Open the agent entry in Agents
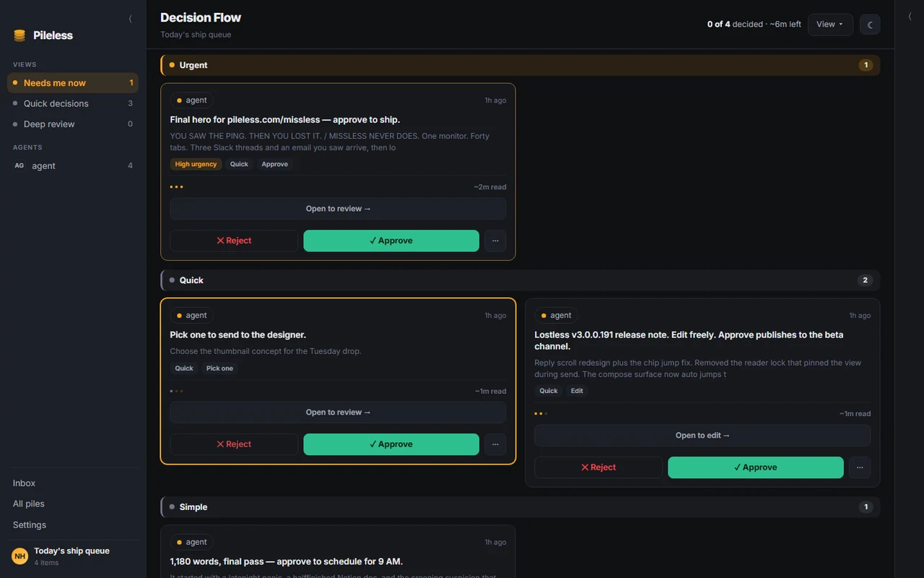Screen dimensions: 924x578 (x=73, y=165)
